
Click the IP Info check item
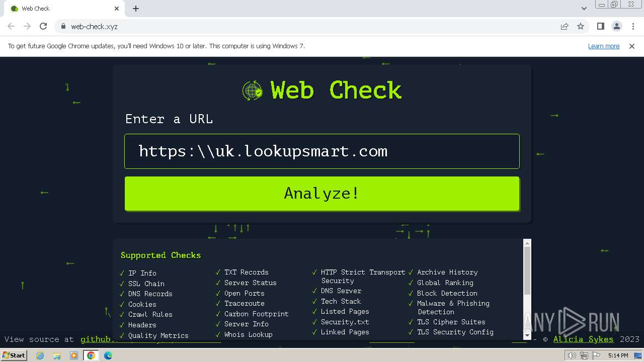point(142,273)
